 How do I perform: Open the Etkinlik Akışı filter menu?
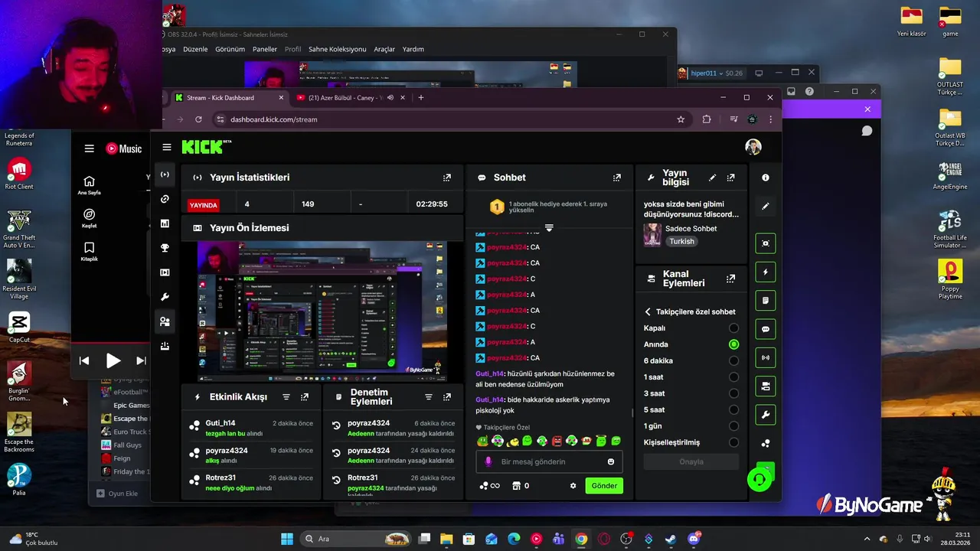286,397
